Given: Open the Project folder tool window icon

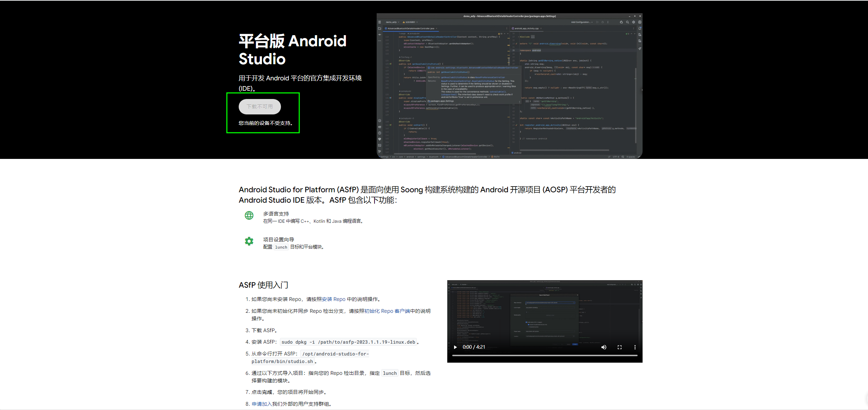Looking at the screenshot, I should pyautogui.click(x=380, y=28).
